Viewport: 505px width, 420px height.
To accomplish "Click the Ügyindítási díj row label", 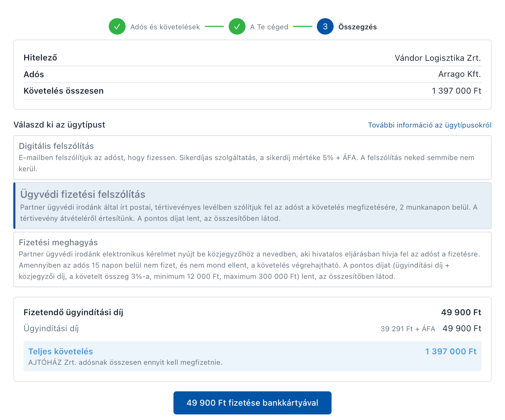I will pyautogui.click(x=51, y=328).
